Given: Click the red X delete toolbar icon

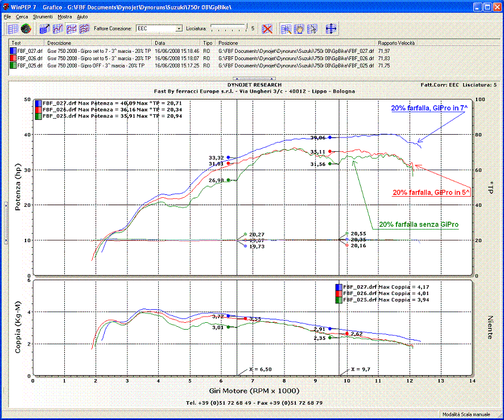Looking at the screenshot, I should tap(267, 28).
